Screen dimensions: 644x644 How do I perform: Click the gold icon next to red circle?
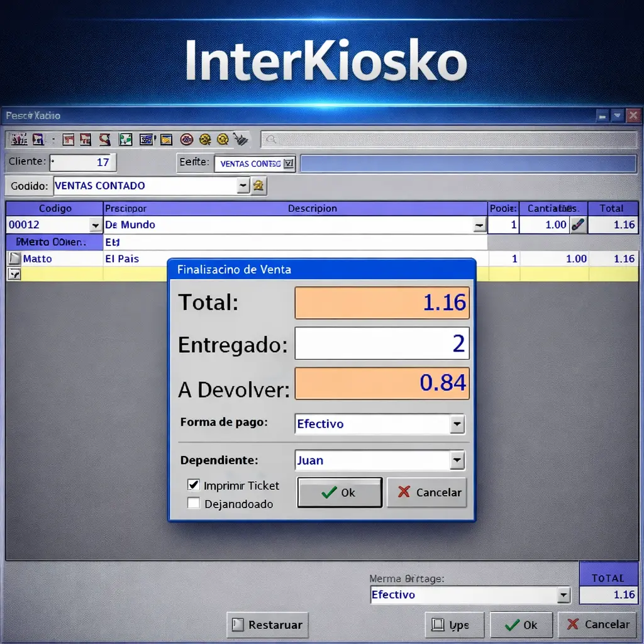[x=205, y=140]
